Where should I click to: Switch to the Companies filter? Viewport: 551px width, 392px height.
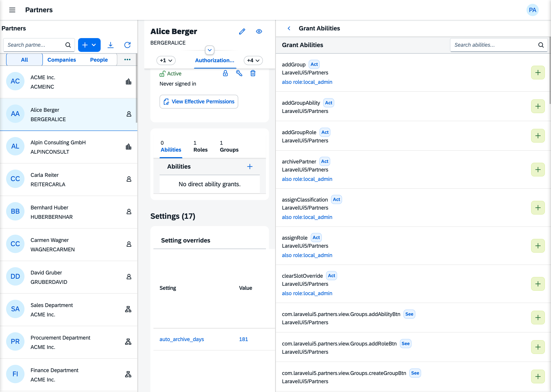click(62, 60)
